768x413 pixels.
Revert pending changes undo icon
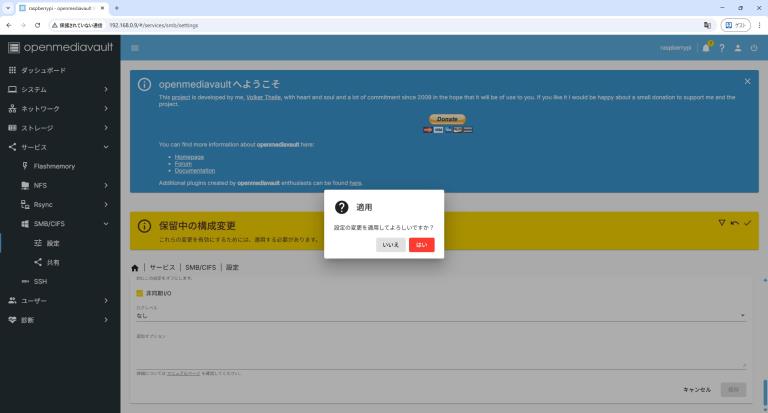[735, 222]
